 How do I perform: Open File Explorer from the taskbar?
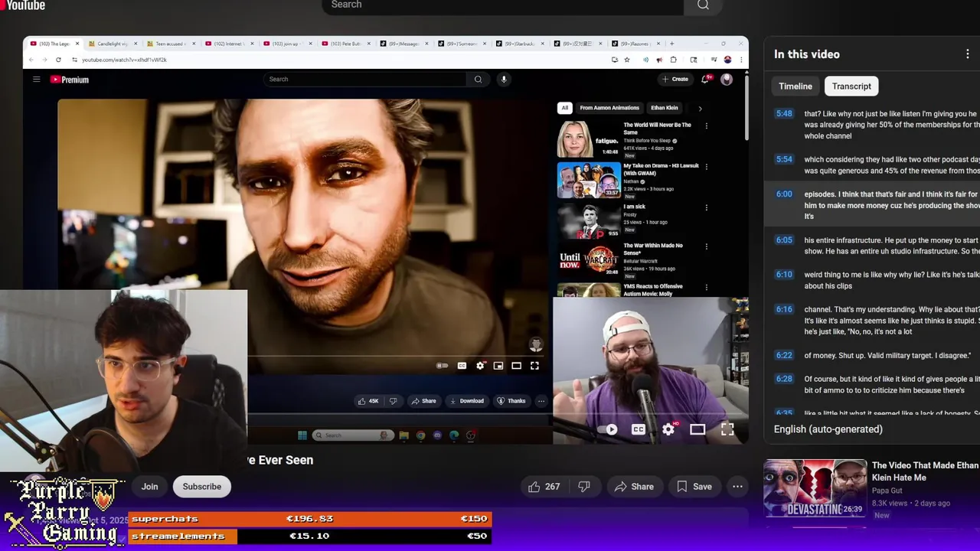click(x=403, y=435)
